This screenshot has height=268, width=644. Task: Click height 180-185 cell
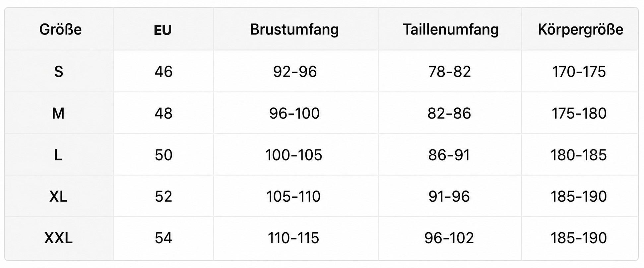pyautogui.click(x=579, y=155)
